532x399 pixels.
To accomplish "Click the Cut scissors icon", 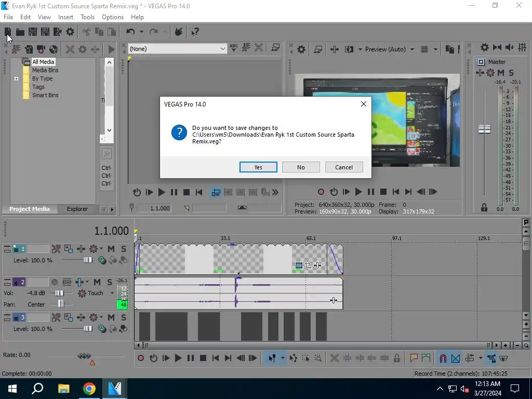I will coord(87,32).
